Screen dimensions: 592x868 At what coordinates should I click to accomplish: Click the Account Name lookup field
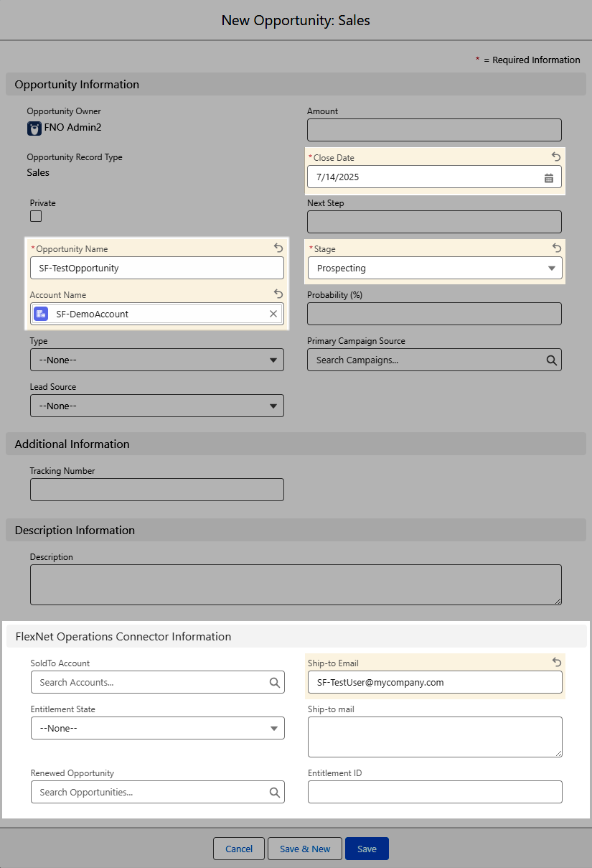(x=157, y=314)
